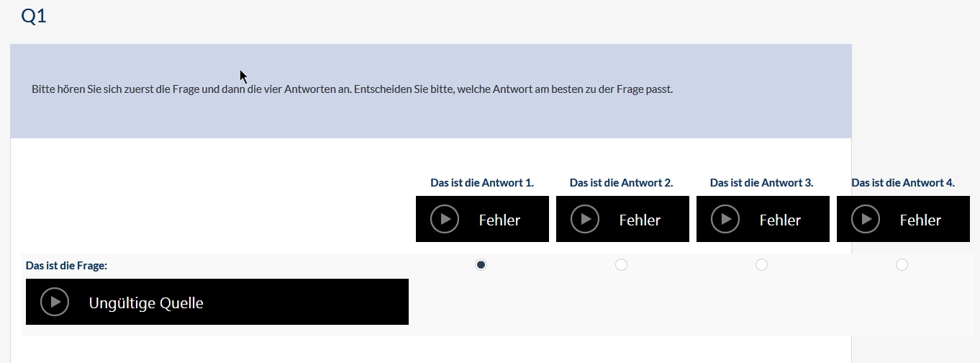Image resolution: width=980 pixels, height=363 pixels.
Task: Click the 'Fehler' message in the Antwort 2 player
Action: (x=640, y=220)
